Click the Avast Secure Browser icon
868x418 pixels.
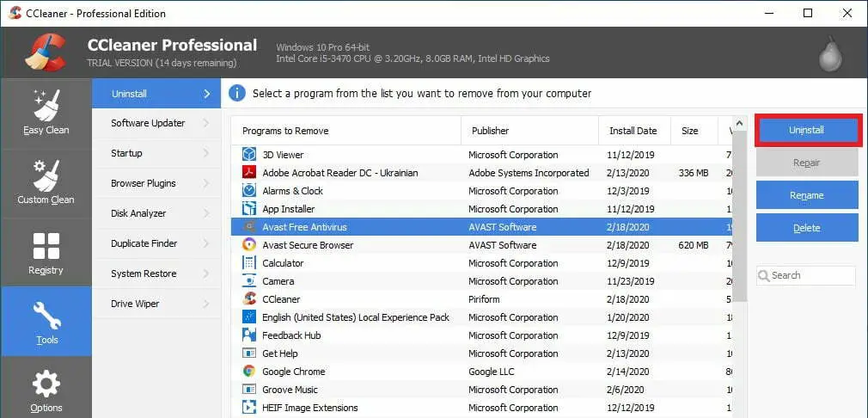[249, 245]
